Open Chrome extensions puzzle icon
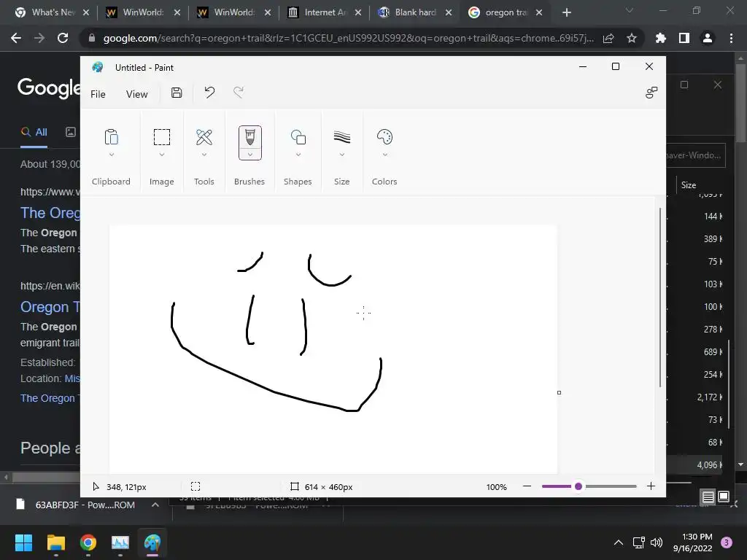The width and height of the screenshot is (747, 560). click(x=661, y=38)
